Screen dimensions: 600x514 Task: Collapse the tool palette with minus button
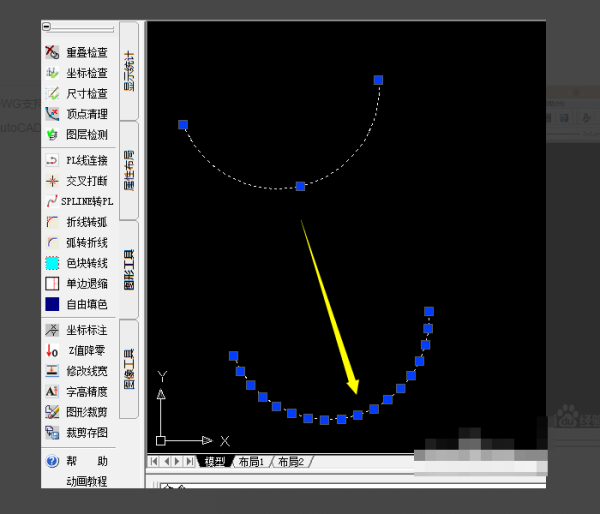click(46, 27)
